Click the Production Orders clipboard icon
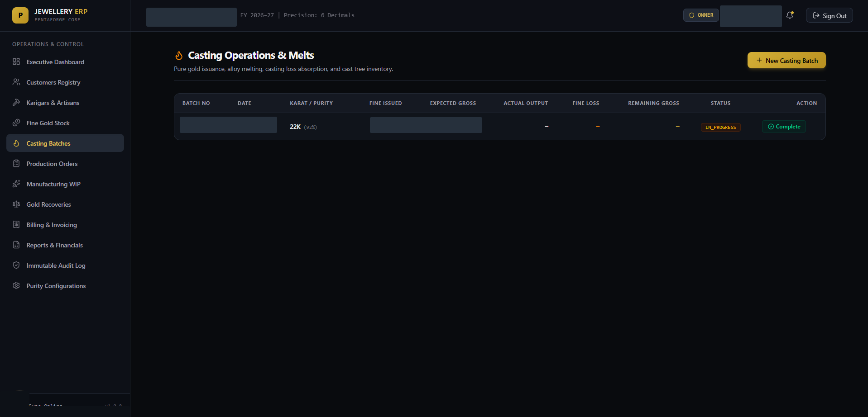 (16, 163)
